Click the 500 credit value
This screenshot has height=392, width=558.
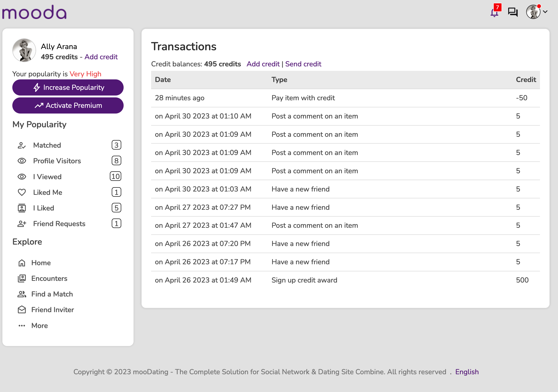[x=522, y=280]
